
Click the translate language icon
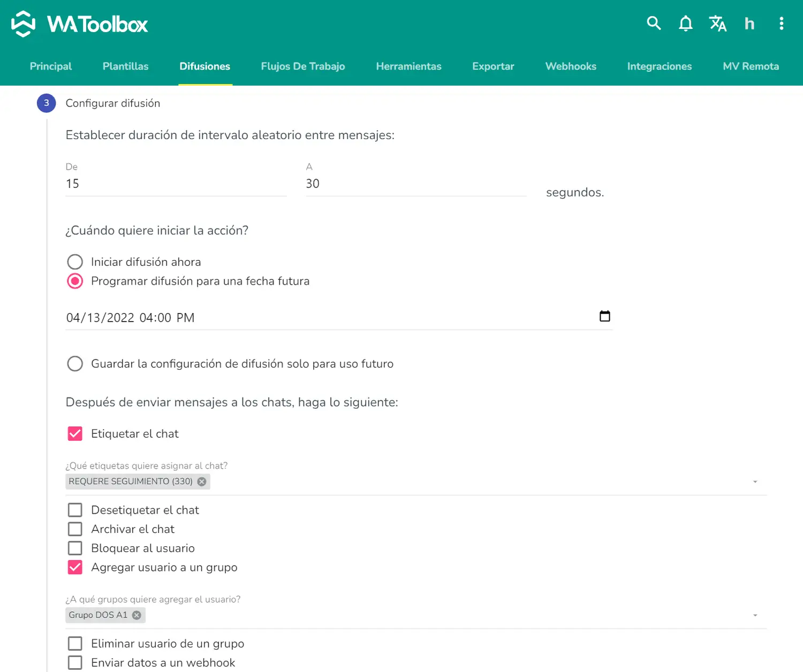click(717, 24)
